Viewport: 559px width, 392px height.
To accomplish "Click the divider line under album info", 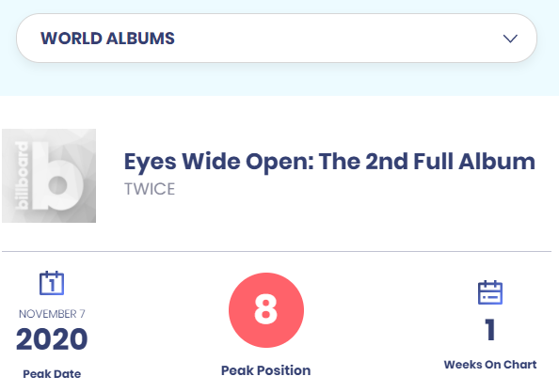I will [277, 251].
